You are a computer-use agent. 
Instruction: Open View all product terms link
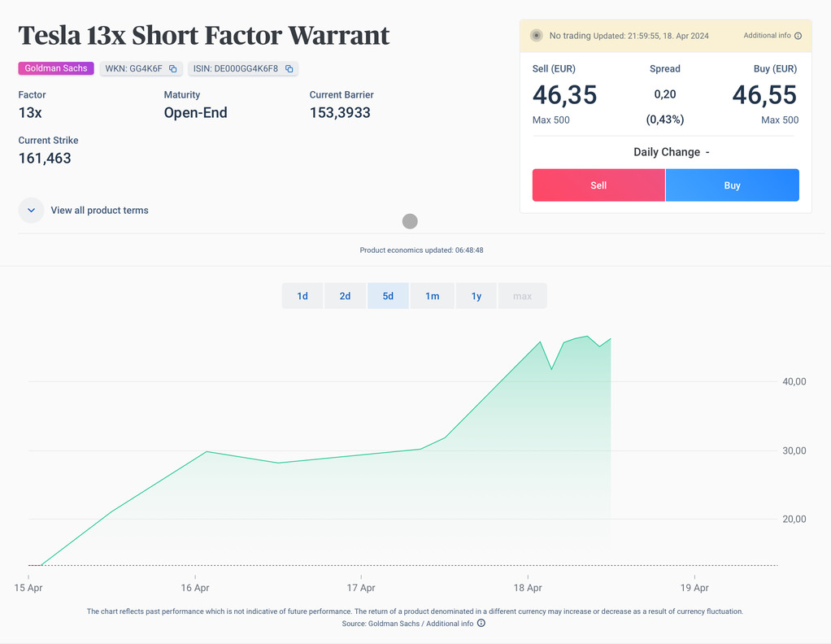click(x=99, y=211)
